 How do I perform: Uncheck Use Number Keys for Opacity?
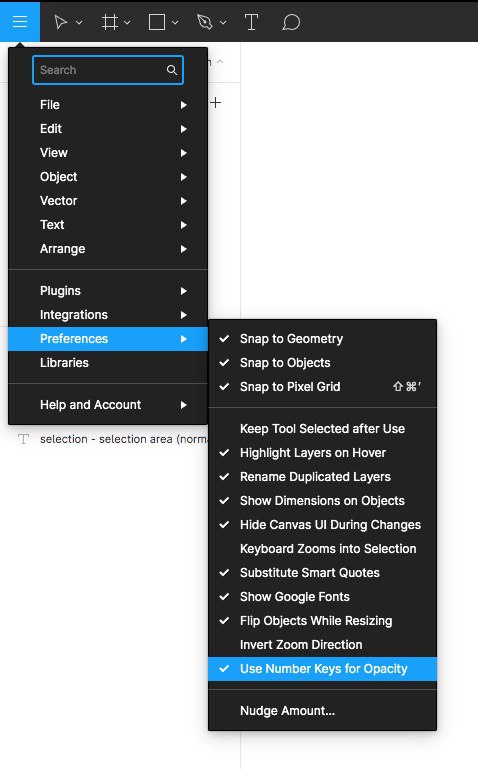323,669
